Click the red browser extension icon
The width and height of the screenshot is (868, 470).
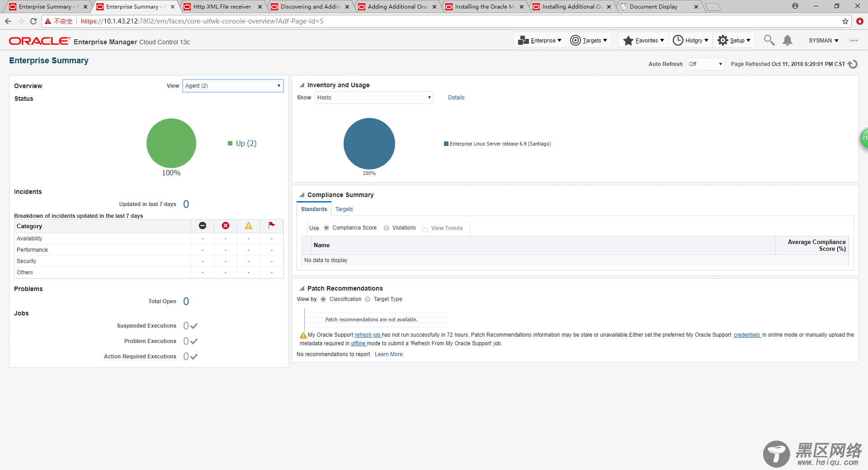tap(860, 21)
